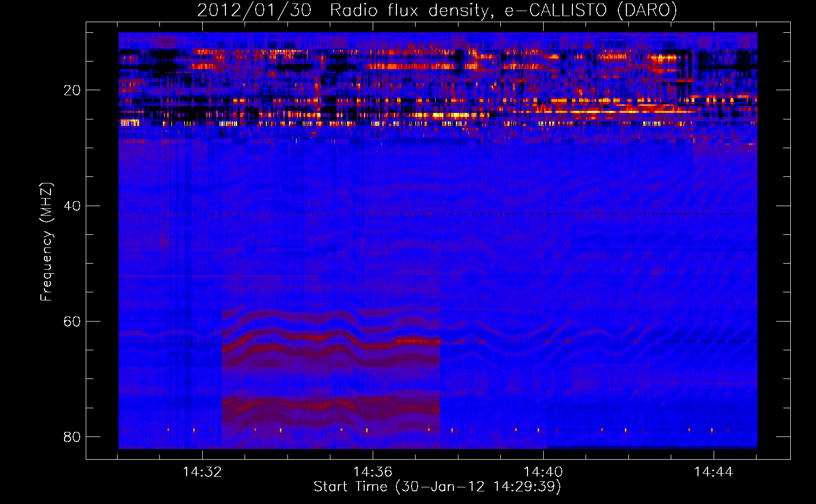Viewport: 816px width, 504px height.
Task: Click the 40 frequency tick label
Action: (x=72, y=206)
